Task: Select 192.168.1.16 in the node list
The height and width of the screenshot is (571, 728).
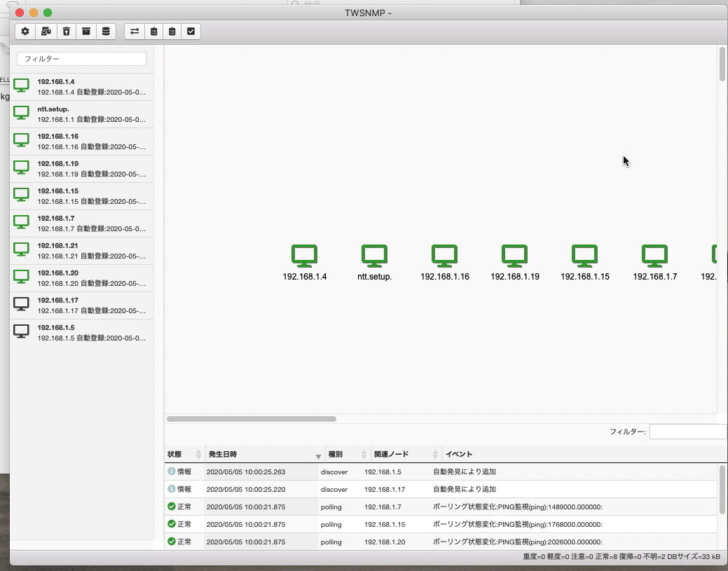Action: click(x=82, y=142)
